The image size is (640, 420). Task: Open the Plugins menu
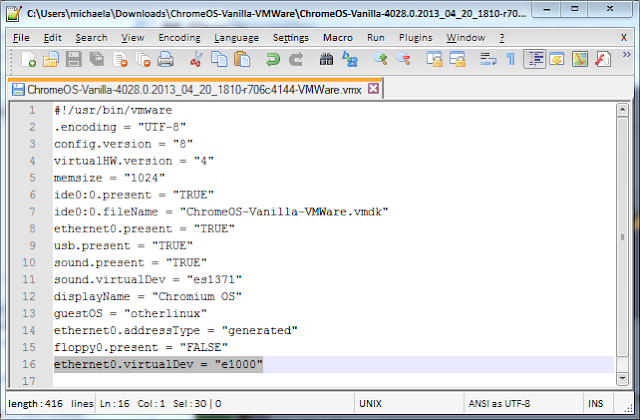click(416, 38)
